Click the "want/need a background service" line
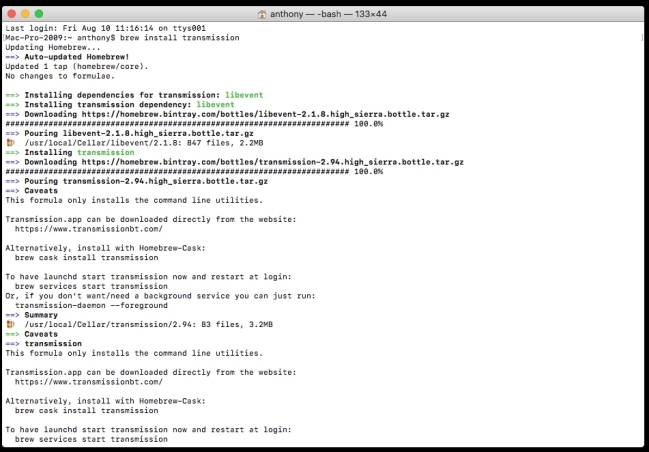Image resolution: width=649 pixels, height=452 pixels. coord(160,296)
